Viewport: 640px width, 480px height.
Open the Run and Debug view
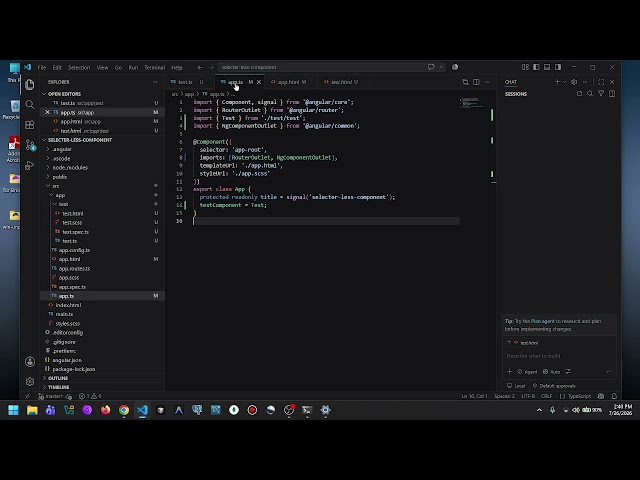(x=30, y=165)
